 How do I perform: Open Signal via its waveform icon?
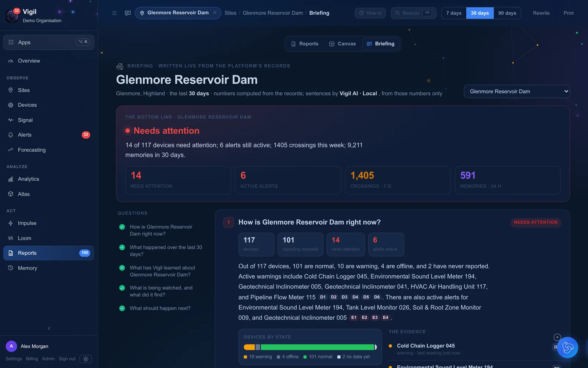pyautogui.click(x=11, y=120)
